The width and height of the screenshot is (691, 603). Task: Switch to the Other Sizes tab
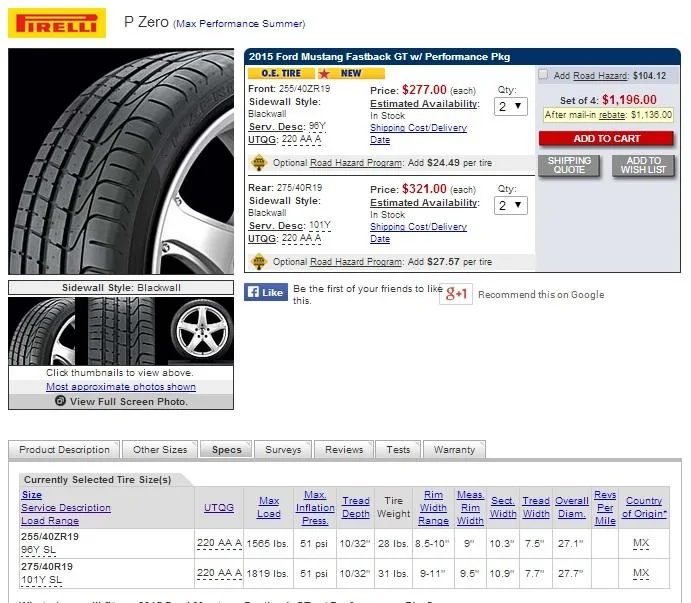[x=160, y=450]
